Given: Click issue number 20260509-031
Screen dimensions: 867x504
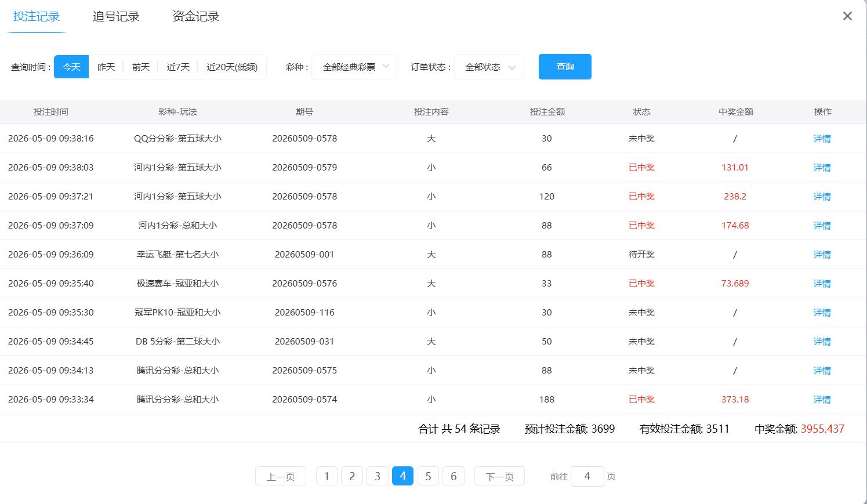Looking at the screenshot, I should [x=304, y=342].
